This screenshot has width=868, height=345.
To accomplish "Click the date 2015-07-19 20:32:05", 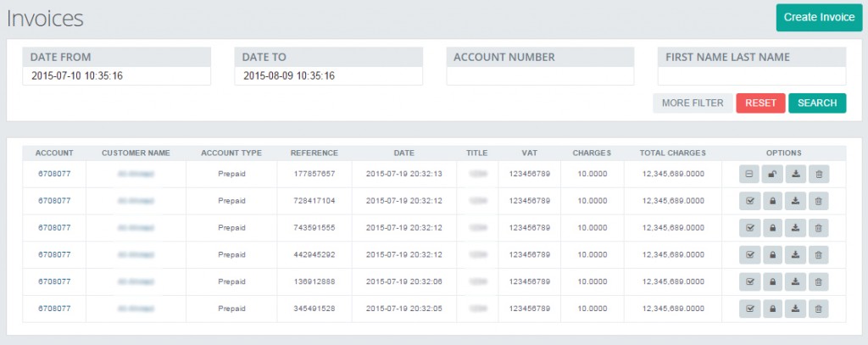I will (x=404, y=309).
